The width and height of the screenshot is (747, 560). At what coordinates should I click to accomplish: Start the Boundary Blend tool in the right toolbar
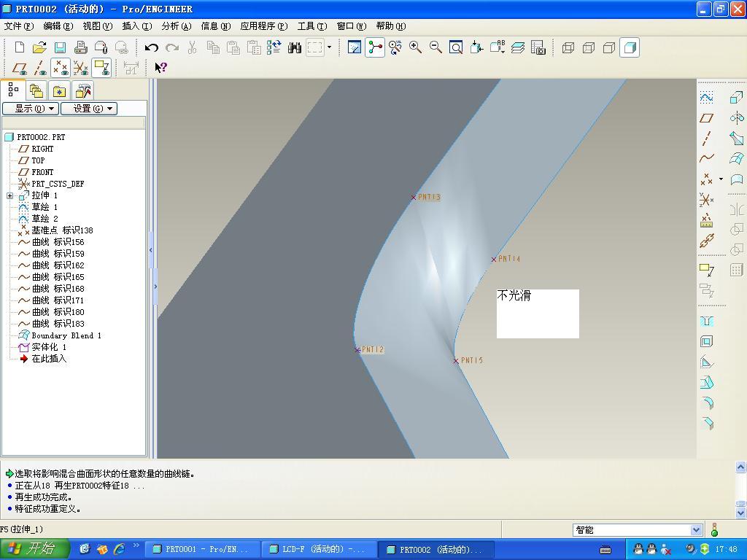[737, 158]
